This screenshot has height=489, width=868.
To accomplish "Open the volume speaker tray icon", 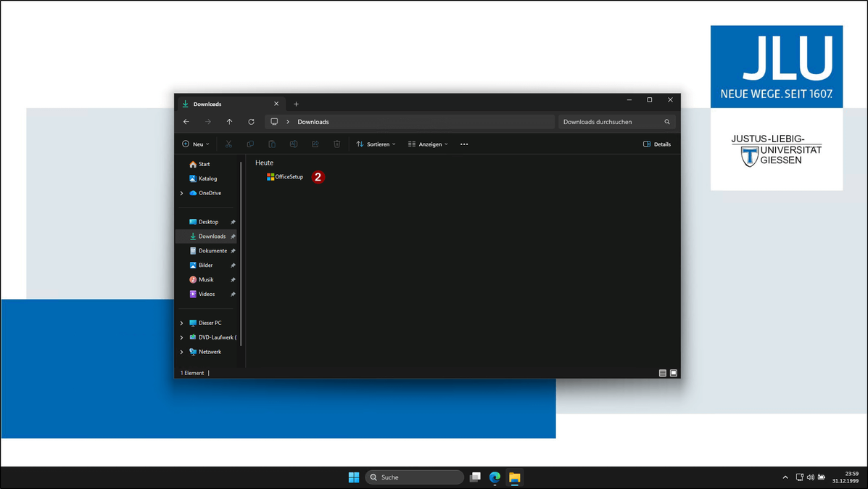I will click(811, 477).
